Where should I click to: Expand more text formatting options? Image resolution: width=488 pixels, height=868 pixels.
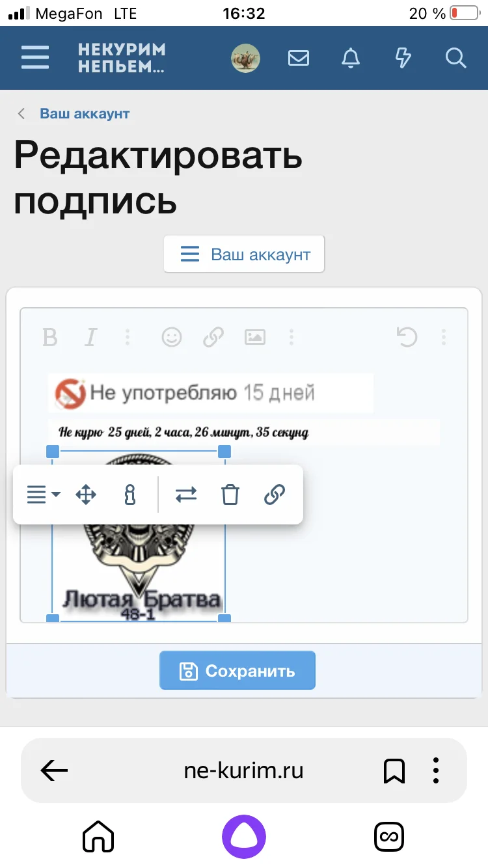point(128,337)
